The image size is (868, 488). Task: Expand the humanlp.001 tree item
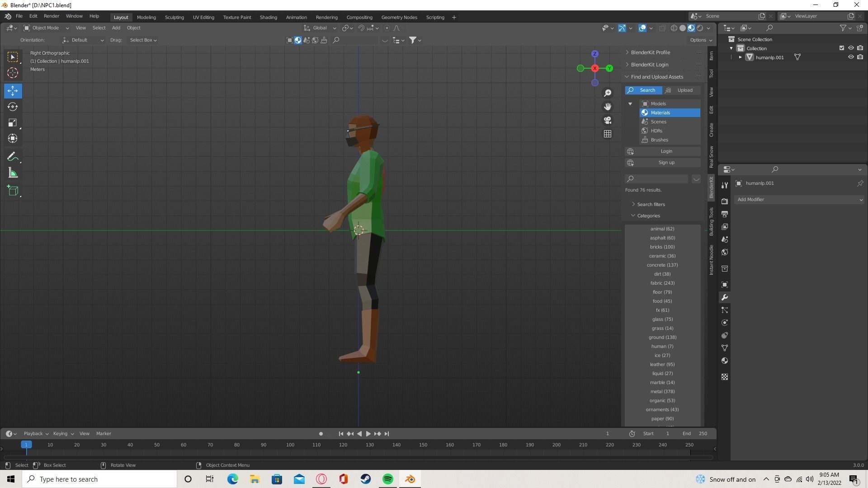tap(740, 57)
